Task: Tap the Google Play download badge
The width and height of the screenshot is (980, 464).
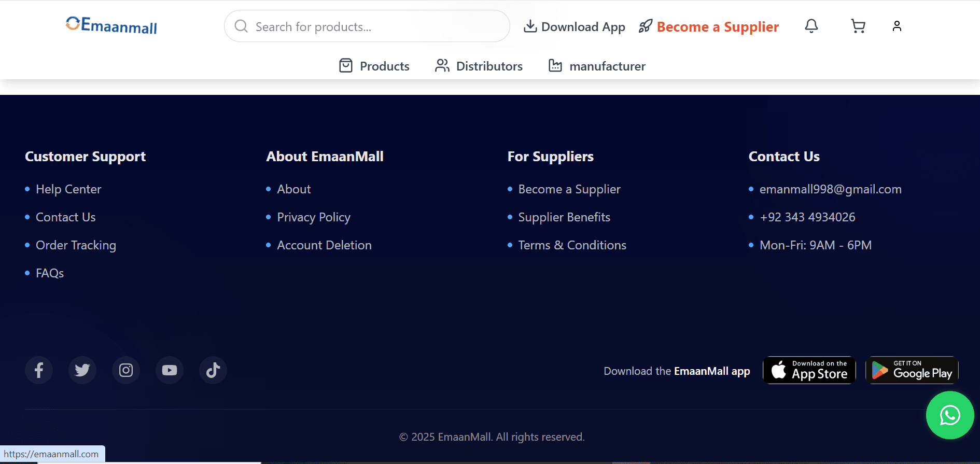Action: (x=912, y=370)
